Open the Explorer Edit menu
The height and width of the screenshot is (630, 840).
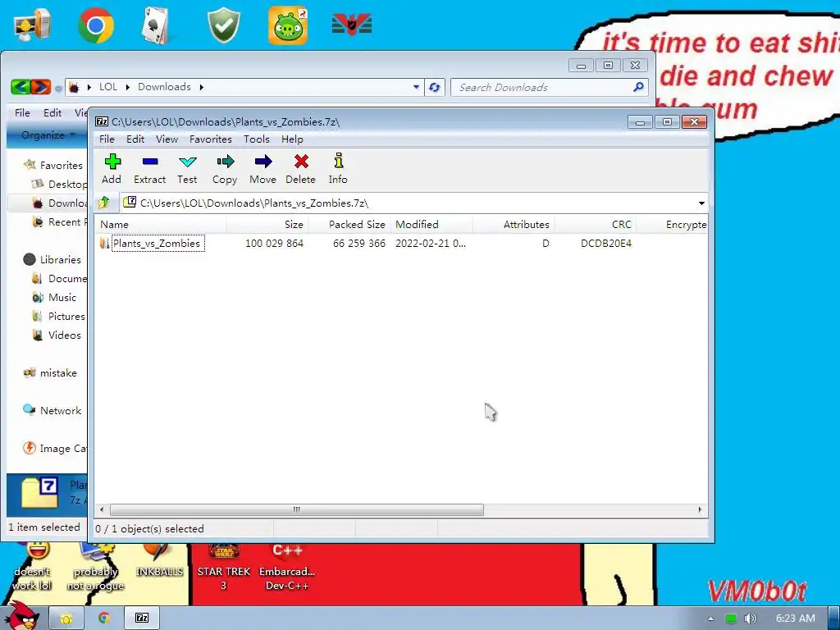point(52,113)
